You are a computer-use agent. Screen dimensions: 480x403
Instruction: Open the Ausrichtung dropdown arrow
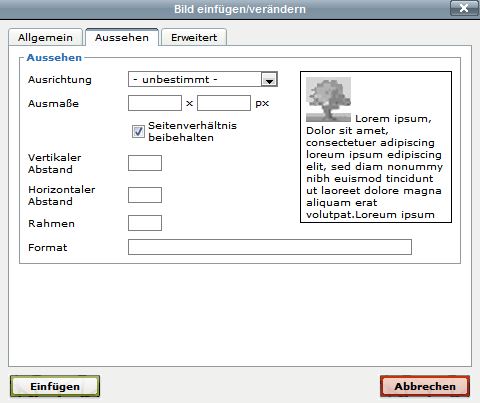pos(269,80)
